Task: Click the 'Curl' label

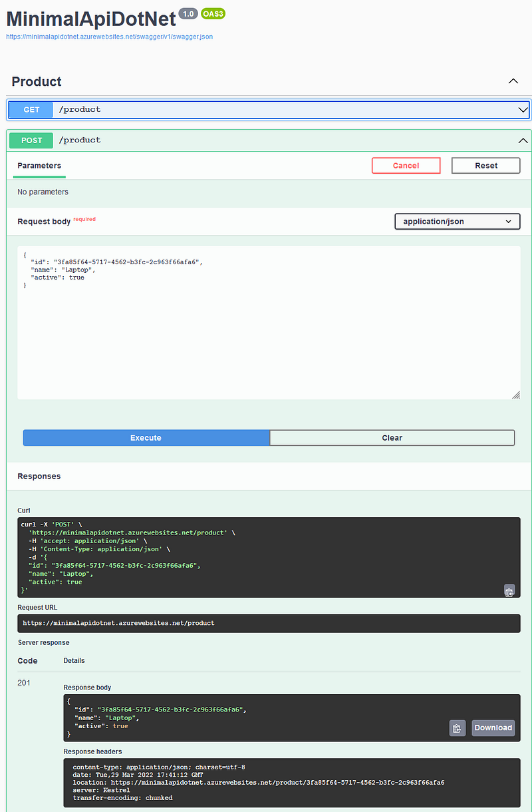Action: click(x=25, y=510)
